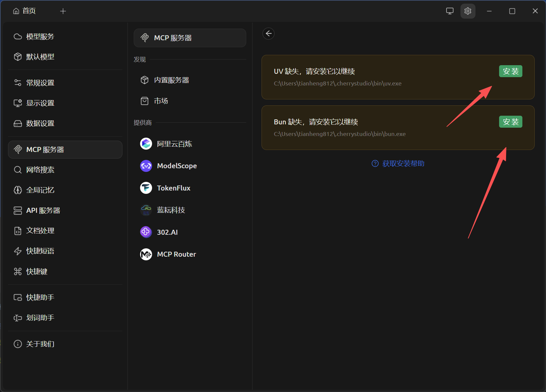Click the home icon in title bar

click(x=16, y=11)
